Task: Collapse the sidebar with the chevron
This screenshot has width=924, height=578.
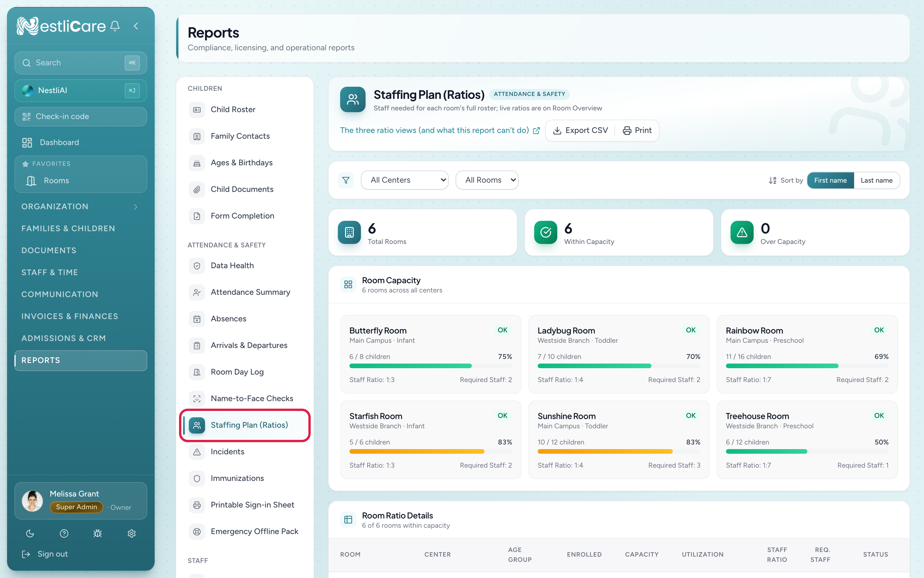Action: pyautogui.click(x=136, y=26)
